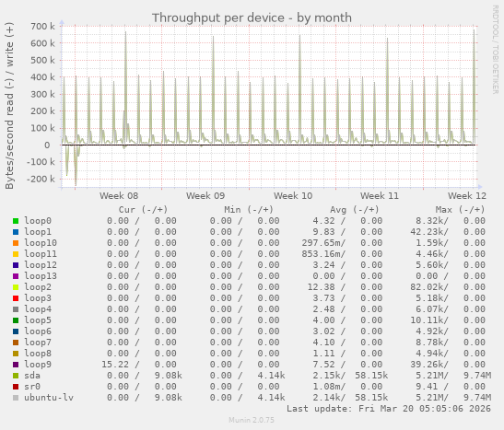Viewport: 504px width, 430px height.
Task: Select the loop13 legend label
Action: coord(41,276)
